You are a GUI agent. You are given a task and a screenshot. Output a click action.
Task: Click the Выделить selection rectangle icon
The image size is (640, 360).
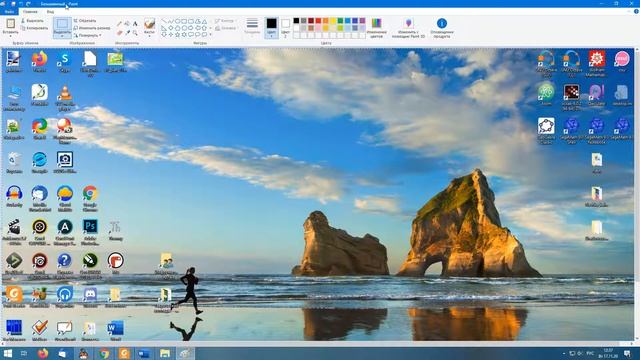[x=62, y=24]
